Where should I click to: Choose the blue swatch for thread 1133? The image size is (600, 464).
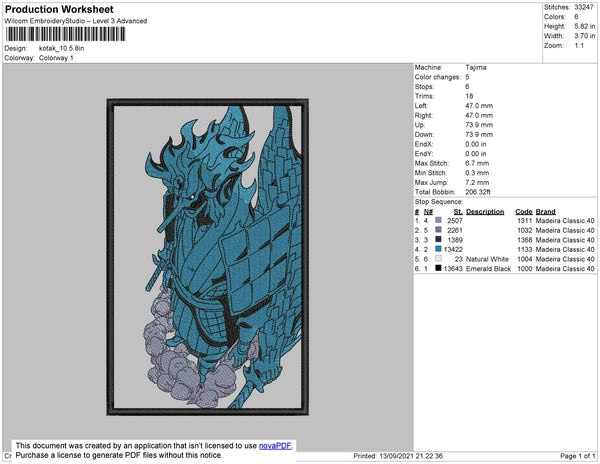pos(439,249)
